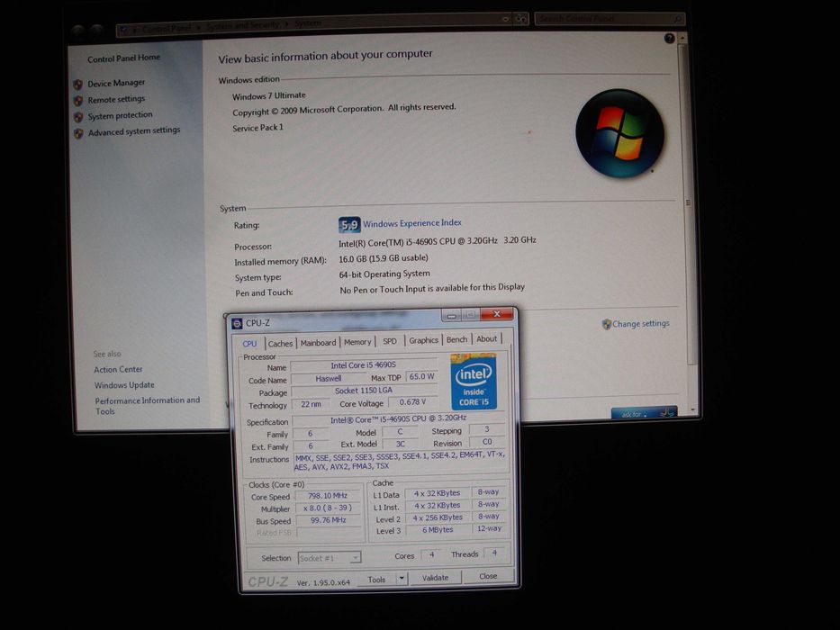Open the Socket #1 selection dropdown

329,558
